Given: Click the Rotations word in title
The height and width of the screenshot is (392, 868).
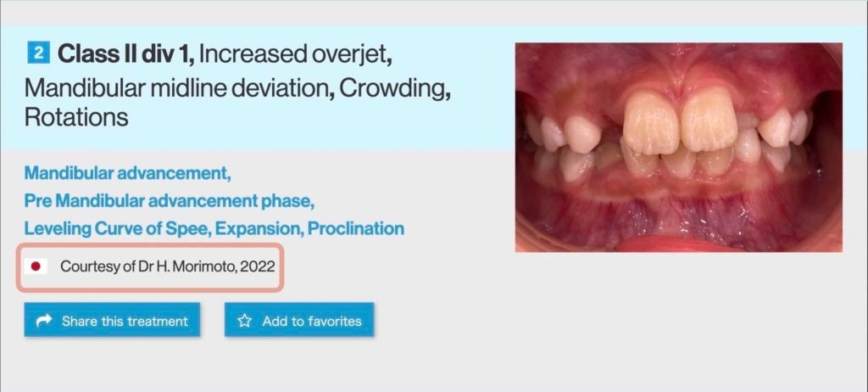Looking at the screenshot, I should coord(75,118).
